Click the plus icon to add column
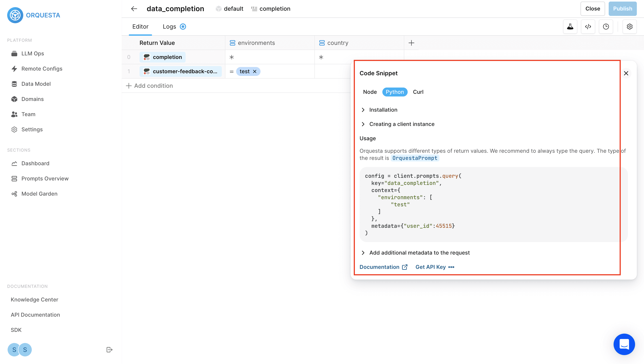This screenshot has width=644, height=364. [411, 43]
